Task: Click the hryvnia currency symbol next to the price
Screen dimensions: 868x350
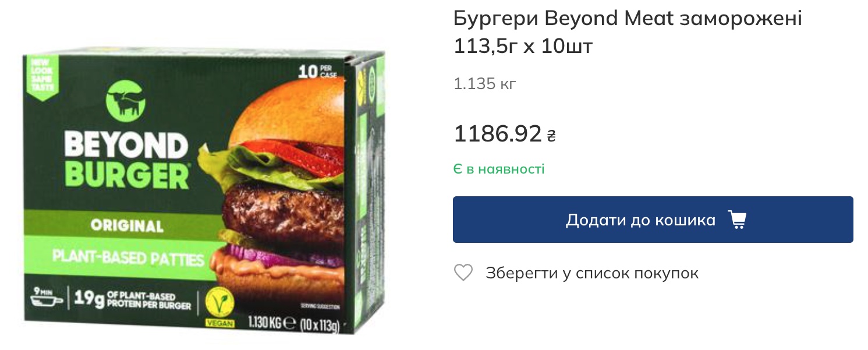Action: click(x=551, y=136)
